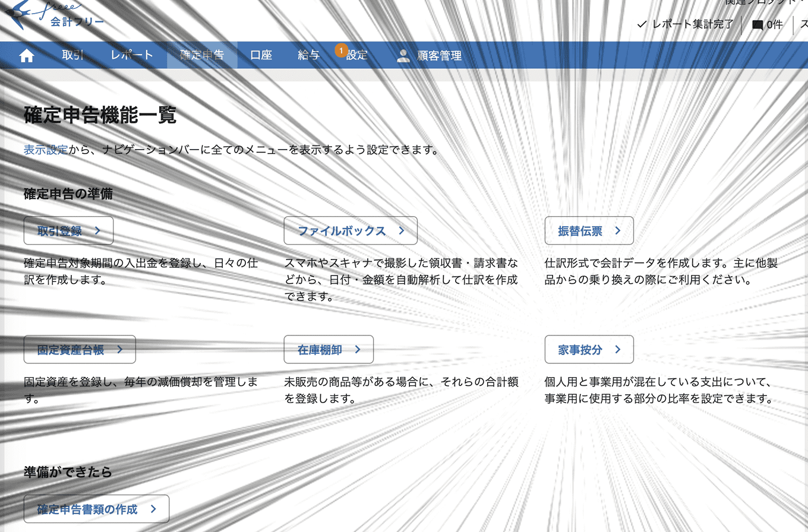
Task: Click the 0件 comment count
Action: pos(775,25)
